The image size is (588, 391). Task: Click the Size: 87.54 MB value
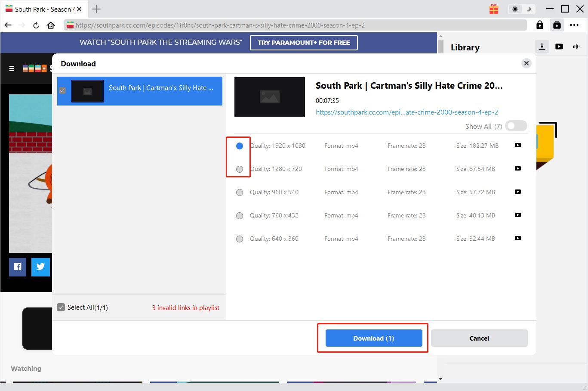point(476,169)
